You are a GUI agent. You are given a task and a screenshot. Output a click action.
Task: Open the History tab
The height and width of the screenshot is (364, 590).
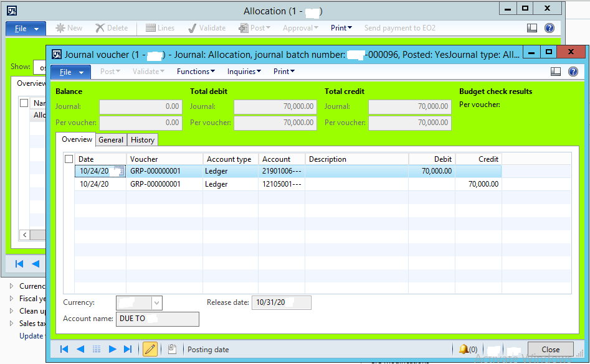tap(142, 139)
